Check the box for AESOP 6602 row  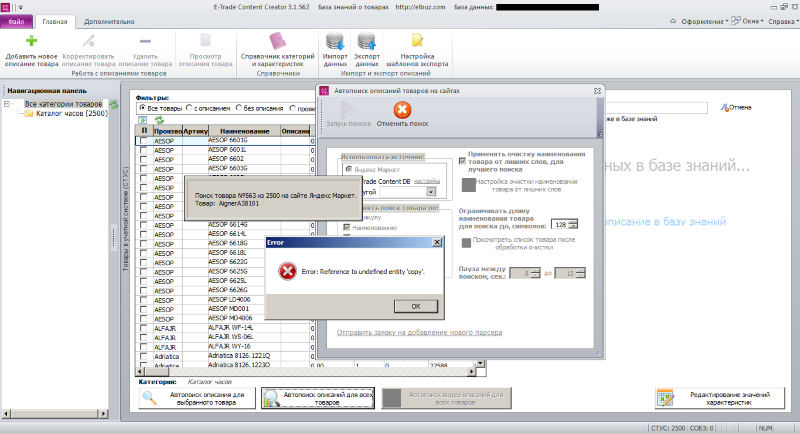(x=143, y=160)
